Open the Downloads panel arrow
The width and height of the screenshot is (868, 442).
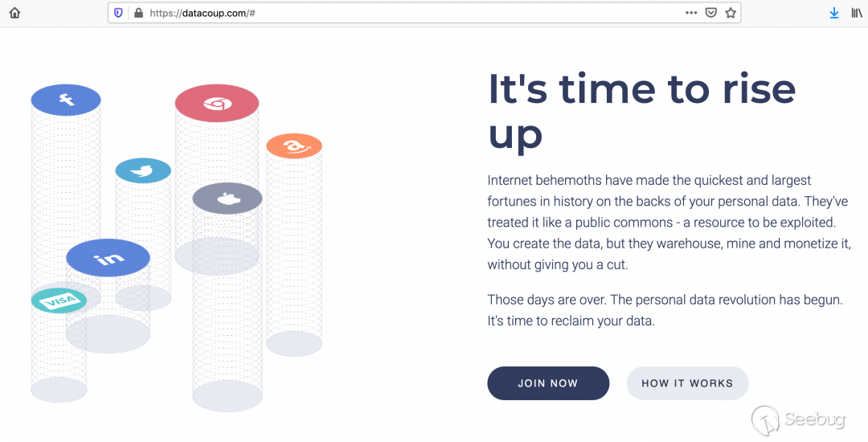[x=834, y=13]
